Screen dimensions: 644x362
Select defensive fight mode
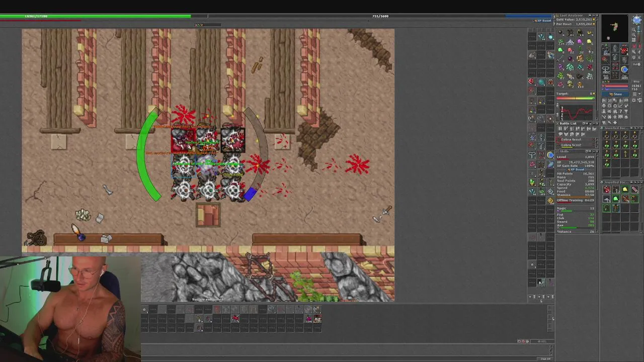(634, 57)
